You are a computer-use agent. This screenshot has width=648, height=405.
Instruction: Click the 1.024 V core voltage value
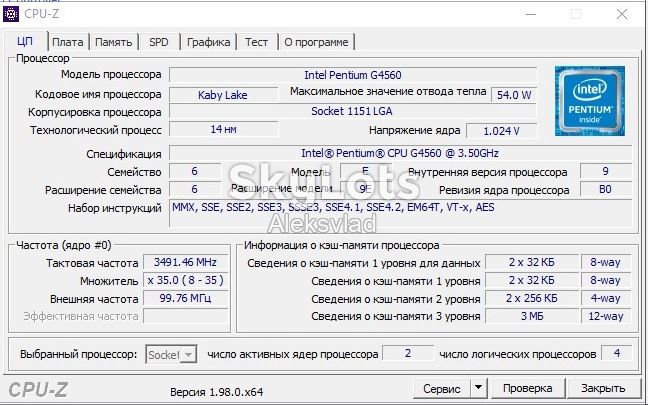(x=501, y=131)
